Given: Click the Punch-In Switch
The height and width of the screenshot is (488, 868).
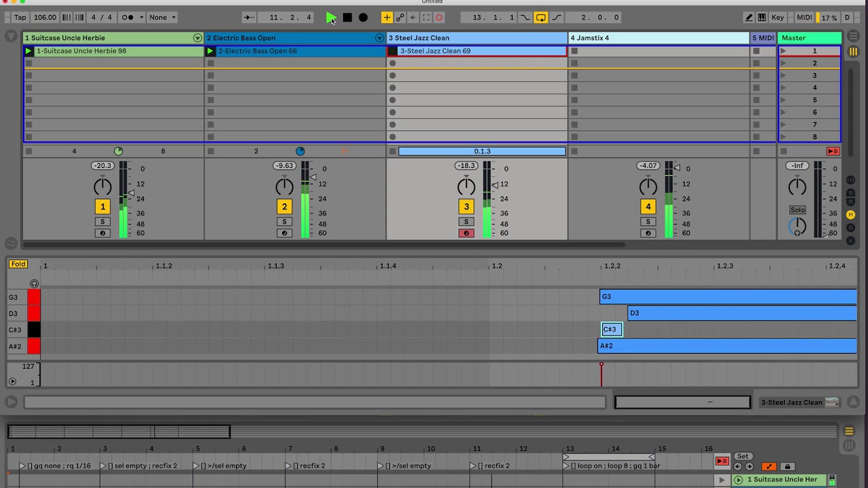Looking at the screenshot, I should (x=525, y=18).
